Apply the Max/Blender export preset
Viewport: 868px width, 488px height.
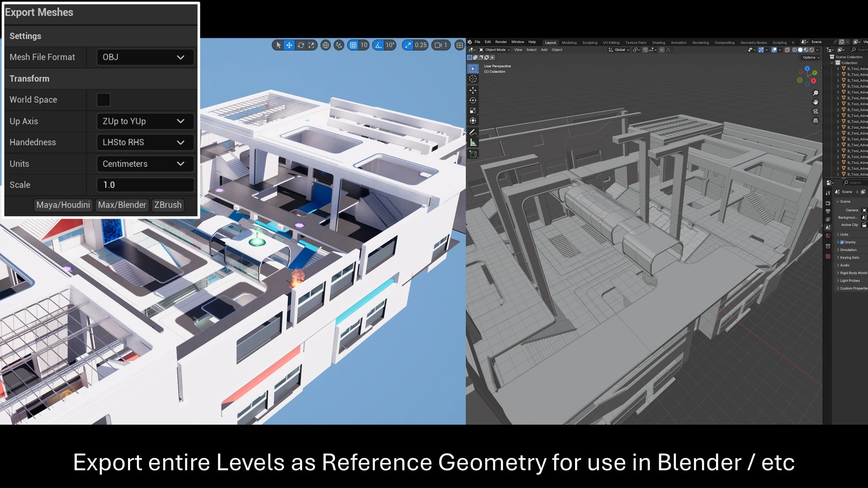pyautogui.click(x=122, y=205)
